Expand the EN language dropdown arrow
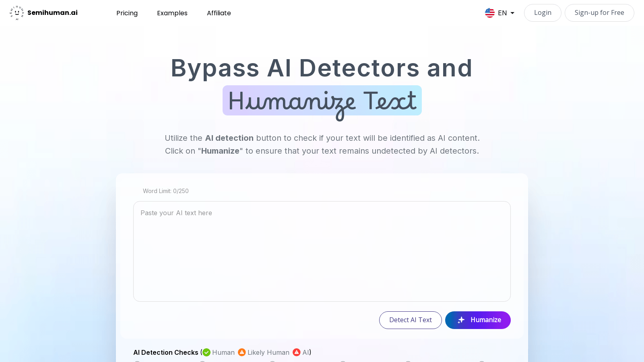 (512, 13)
